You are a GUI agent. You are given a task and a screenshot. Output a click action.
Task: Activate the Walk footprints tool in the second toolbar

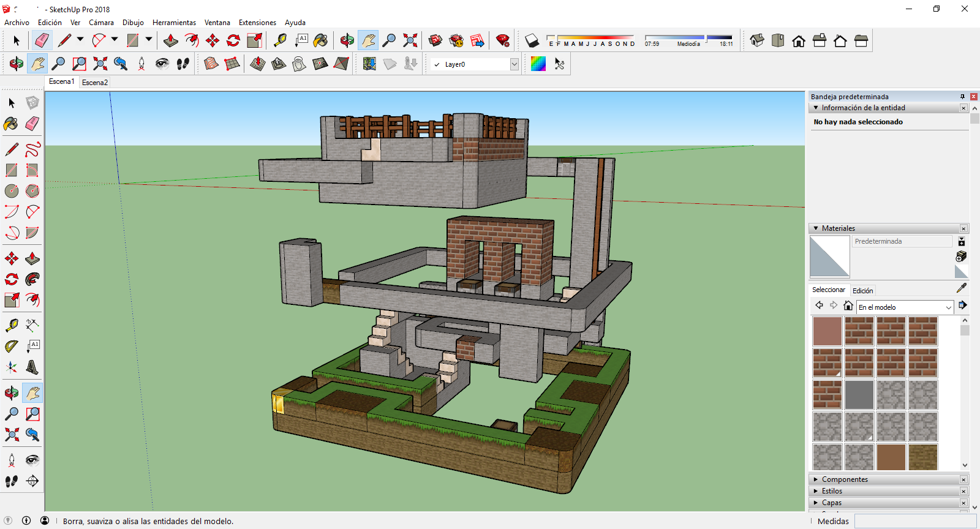tap(183, 64)
